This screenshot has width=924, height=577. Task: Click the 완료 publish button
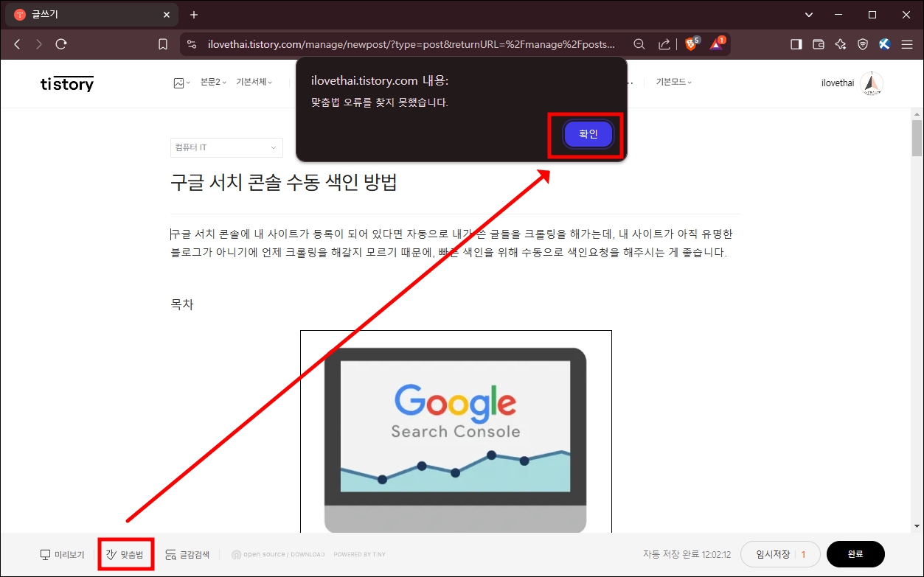click(x=855, y=554)
